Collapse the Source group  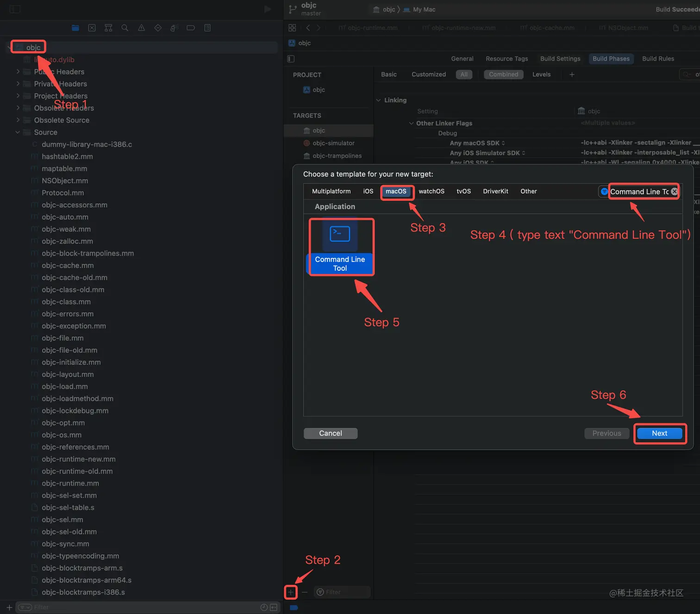point(18,132)
